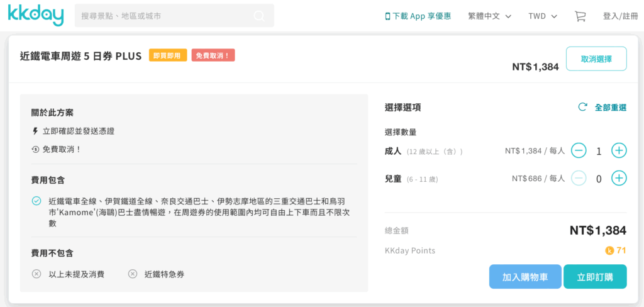Increase adult (成人) quantity with plus
Image resolution: width=644 pixels, height=307 pixels.
(619, 151)
